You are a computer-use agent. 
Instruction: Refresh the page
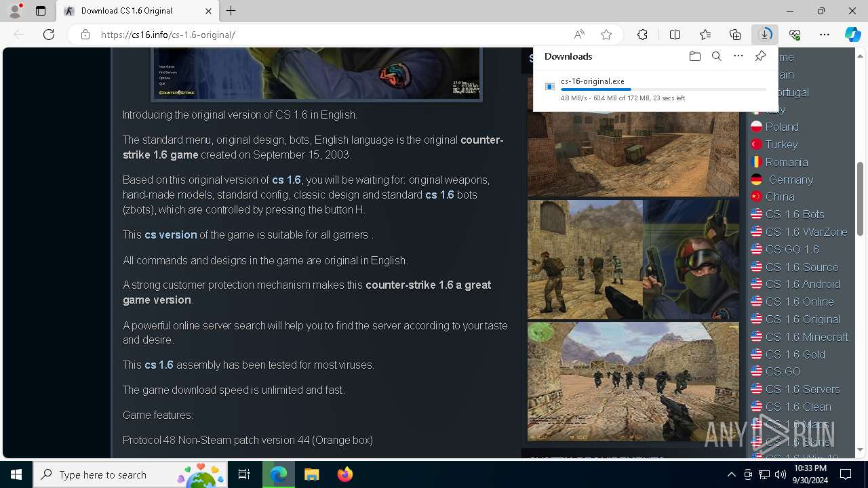coord(49,35)
